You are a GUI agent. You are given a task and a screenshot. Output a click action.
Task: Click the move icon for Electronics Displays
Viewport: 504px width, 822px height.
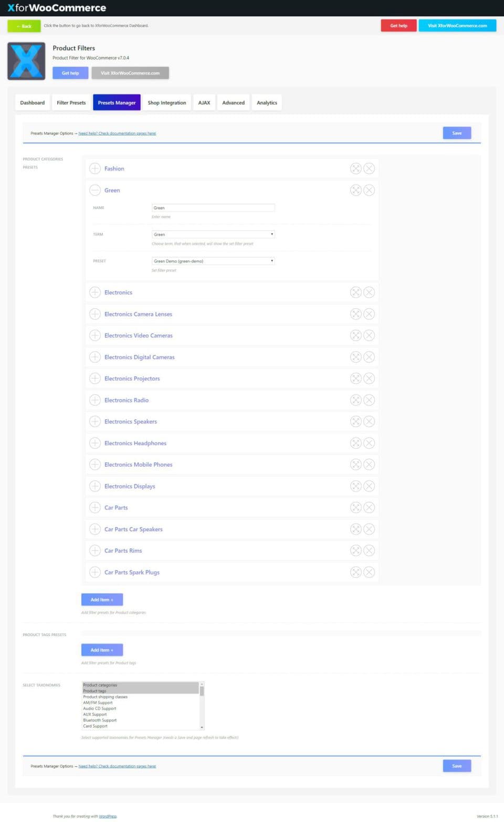355,486
